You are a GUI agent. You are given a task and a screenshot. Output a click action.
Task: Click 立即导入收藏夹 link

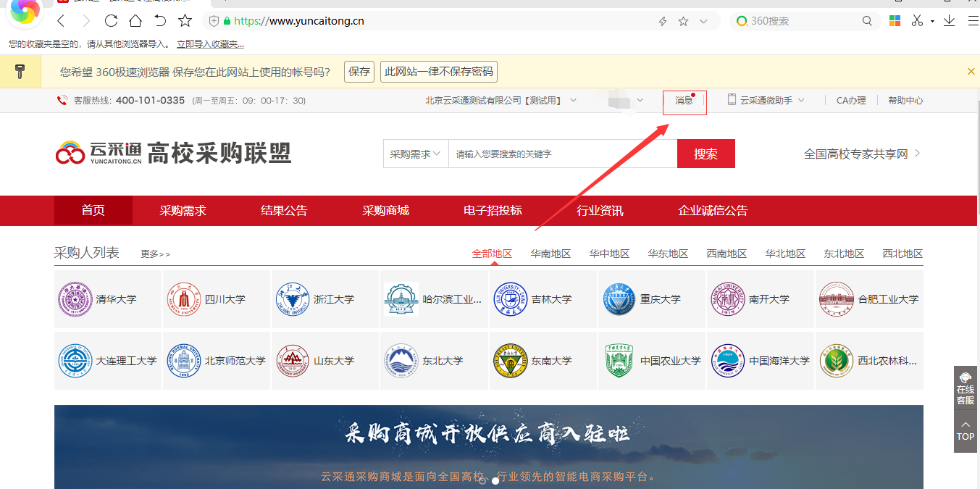click(211, 44)
